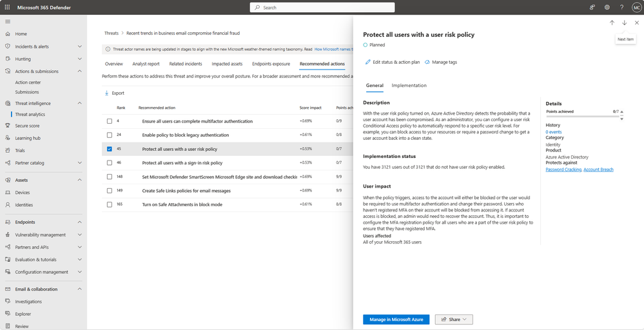Click the Edit status & action plan pencil icon
Image resolution: width=644 pixels, height=330 pixels.
click(367, 62)
